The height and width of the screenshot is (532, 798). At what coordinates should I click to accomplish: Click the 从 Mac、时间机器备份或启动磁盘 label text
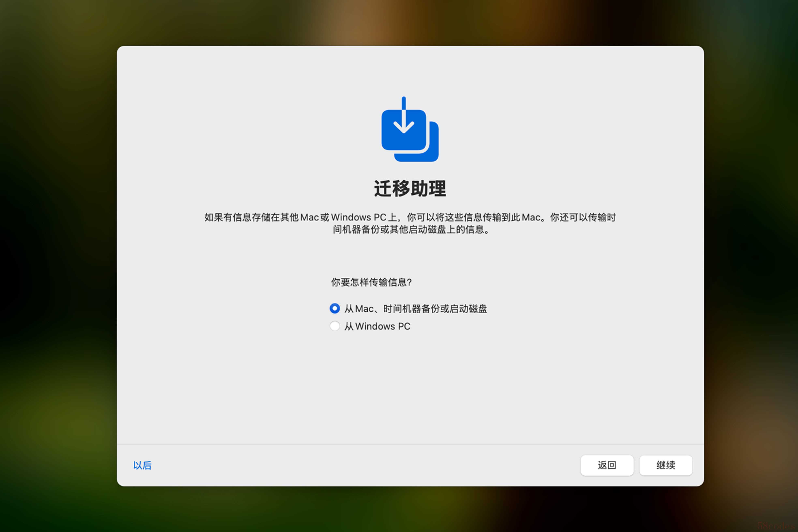coord(416,308)
